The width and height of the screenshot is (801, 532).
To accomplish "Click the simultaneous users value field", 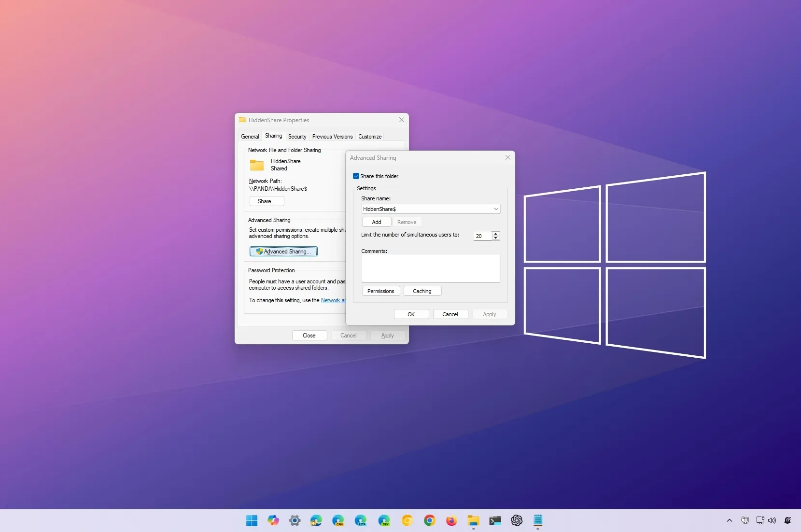I will (482, 236).
